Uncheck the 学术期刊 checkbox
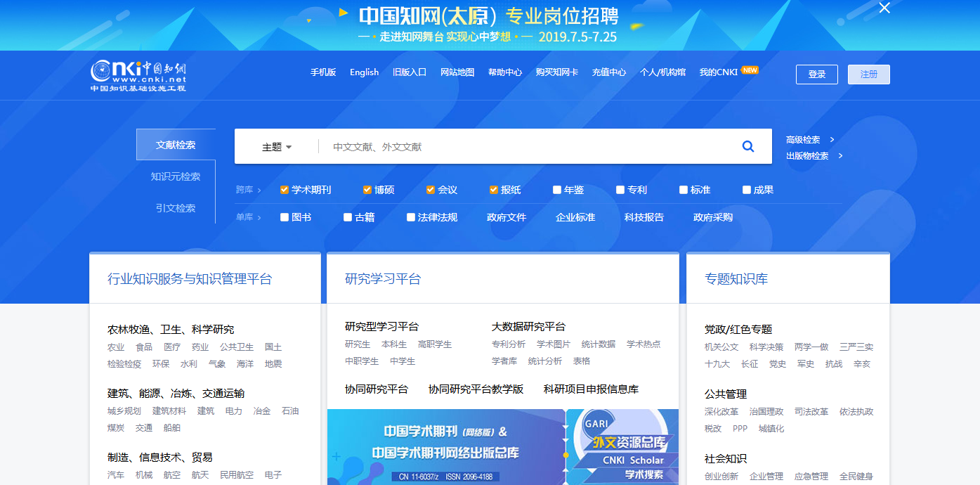 [x=285, y=190]
